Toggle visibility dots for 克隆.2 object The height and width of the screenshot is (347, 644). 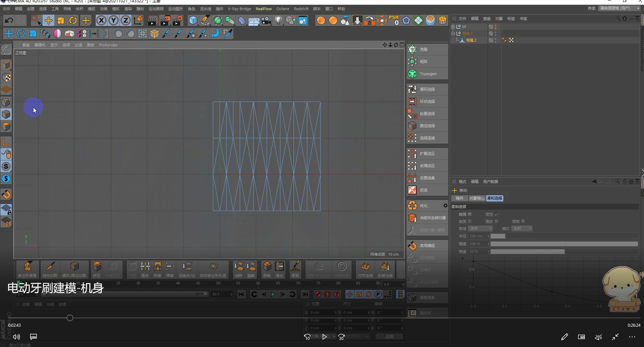click(x=496, y=40)
